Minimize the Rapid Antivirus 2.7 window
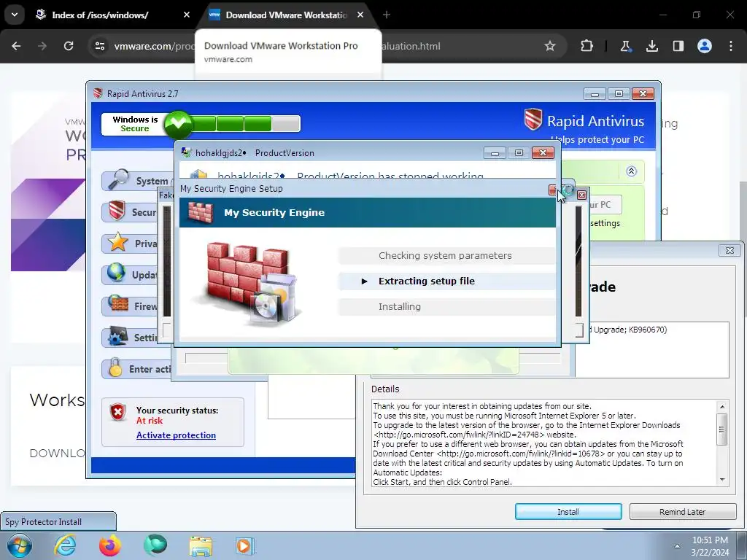Viewport: 747px width, 560px height. pyautogui.click(x=595, y=94)
